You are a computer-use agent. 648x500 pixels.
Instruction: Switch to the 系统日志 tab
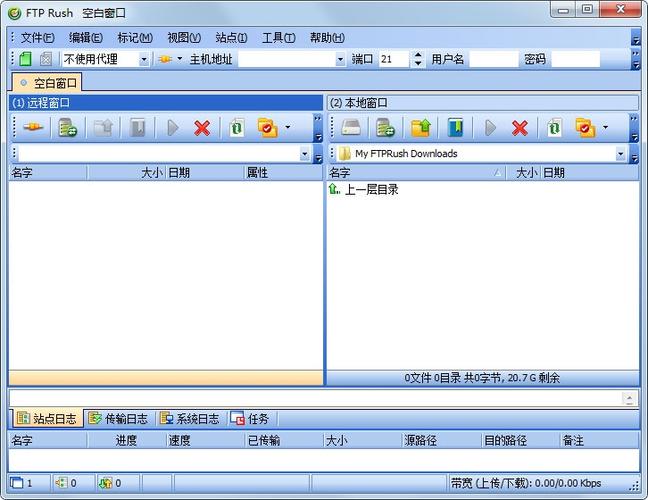pos(190,419)
